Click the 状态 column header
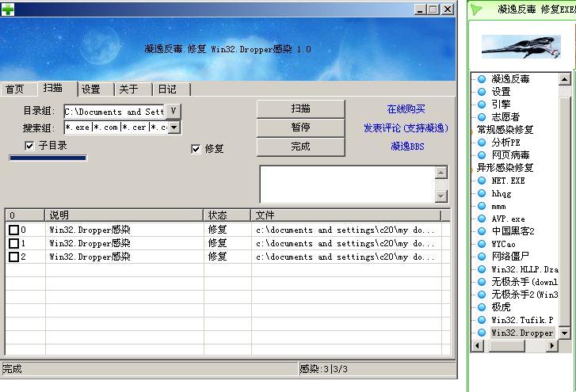 coord(227,215)
